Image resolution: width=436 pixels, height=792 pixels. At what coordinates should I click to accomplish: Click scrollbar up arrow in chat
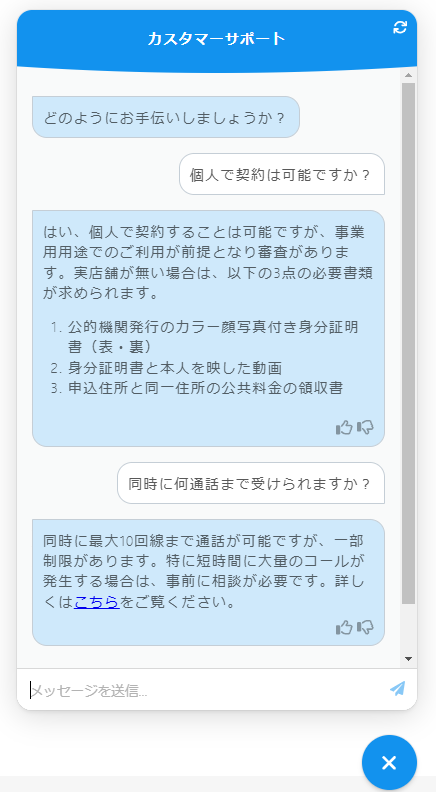pos(409,75)
